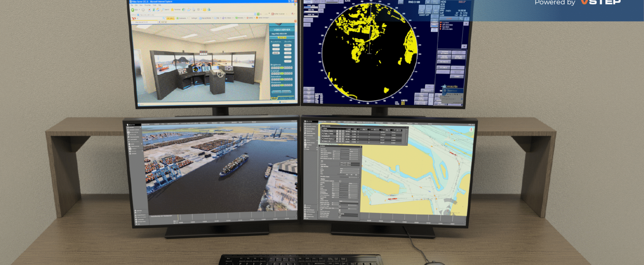Screen dimensions: 644x265
Task: Expand the Chart submenu arrow in the sidebar
Action: tap(317, 147)
